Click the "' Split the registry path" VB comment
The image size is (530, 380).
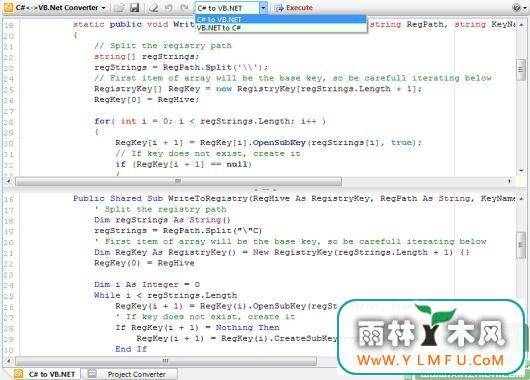click(161, 209)
